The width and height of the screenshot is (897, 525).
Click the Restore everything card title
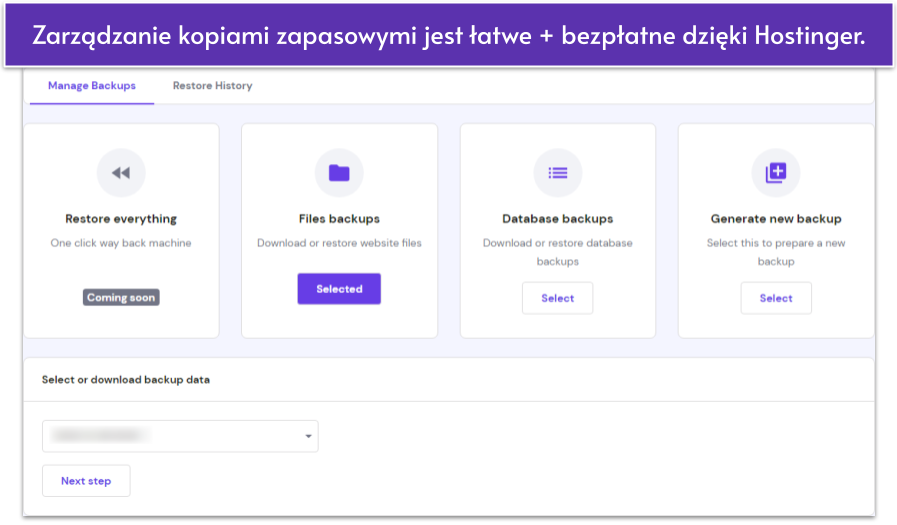[121, 219]
